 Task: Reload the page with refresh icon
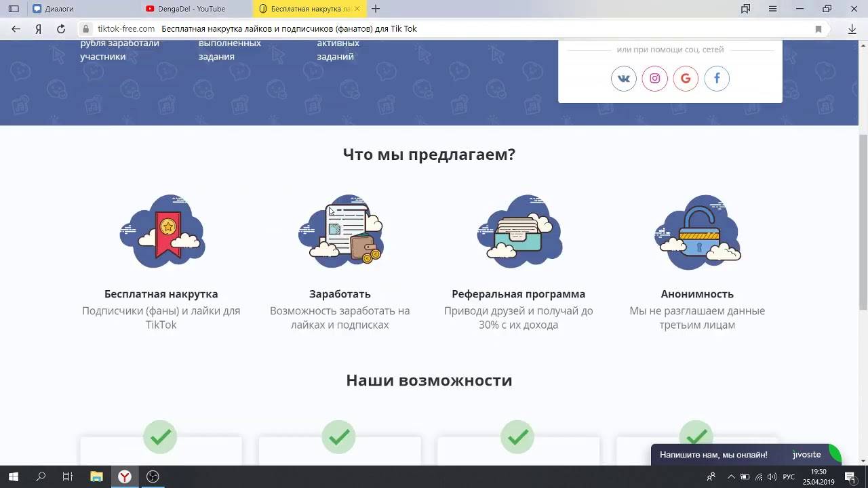[61, 29]
